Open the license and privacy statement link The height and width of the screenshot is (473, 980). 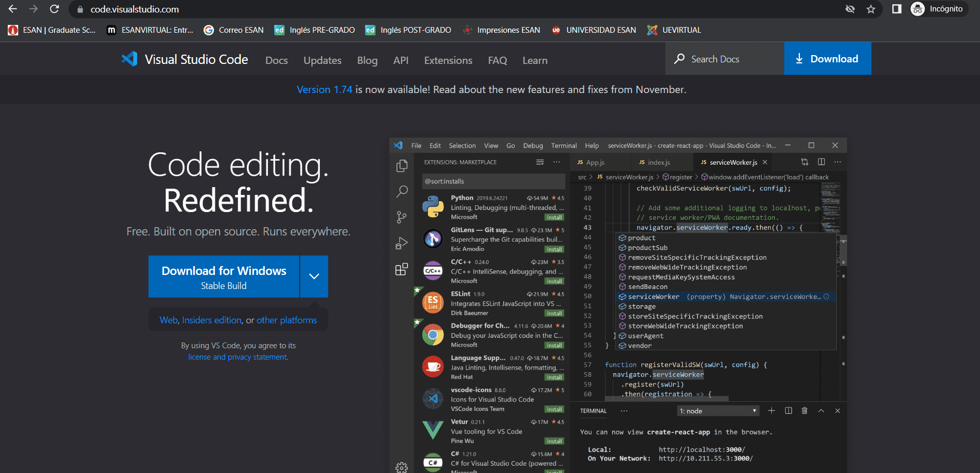pyautogui.click(x=238, y=357)
